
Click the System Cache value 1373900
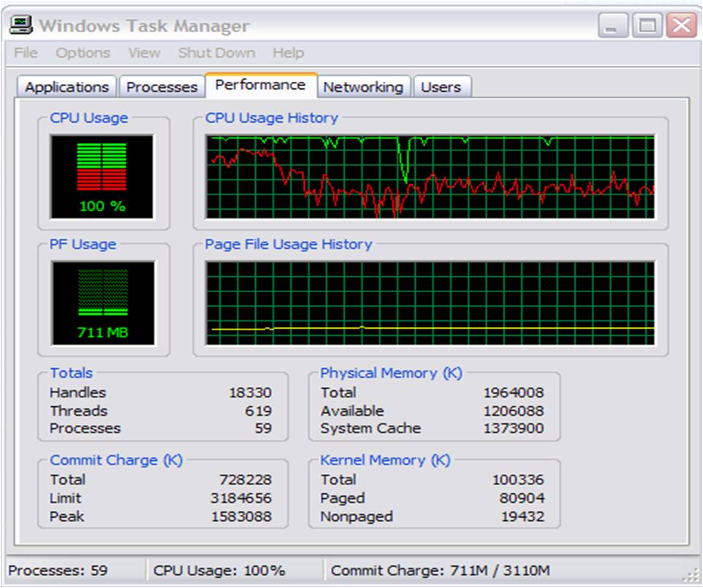pyautogui.click(x=513, y=429)
